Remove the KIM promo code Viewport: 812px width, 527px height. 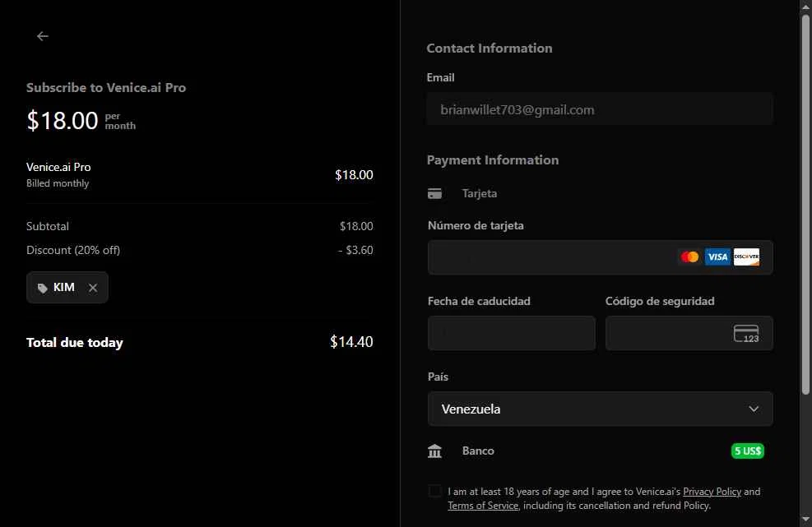(93, 288)
